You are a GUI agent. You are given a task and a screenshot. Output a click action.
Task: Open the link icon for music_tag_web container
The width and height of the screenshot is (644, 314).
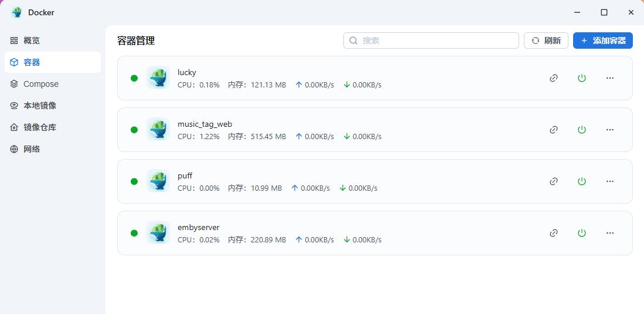click(x=554, y=130)
